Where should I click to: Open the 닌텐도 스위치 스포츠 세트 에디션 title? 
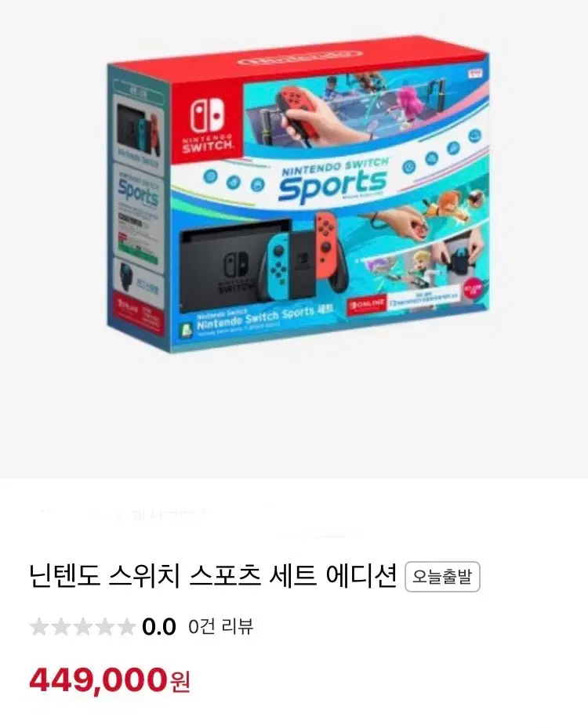click(212, 576)
